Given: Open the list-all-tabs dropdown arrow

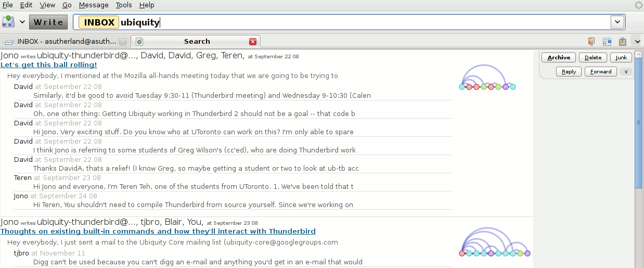Looking at the screenshot, I should 638,42.
